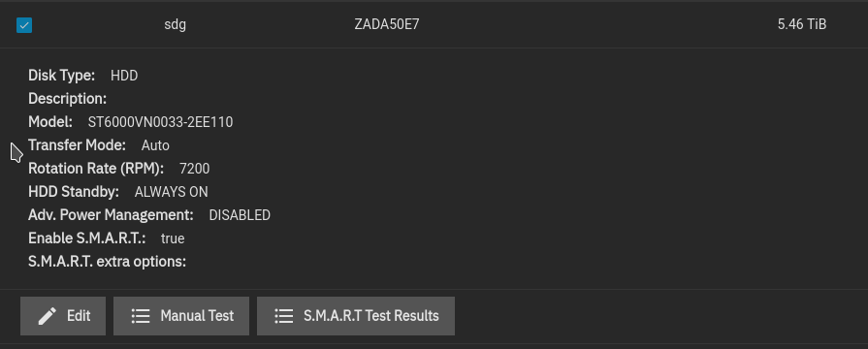Screen dimensions: 868x349
Task: Click the serial number ZADA50E7
Action: tap(387, 24)
